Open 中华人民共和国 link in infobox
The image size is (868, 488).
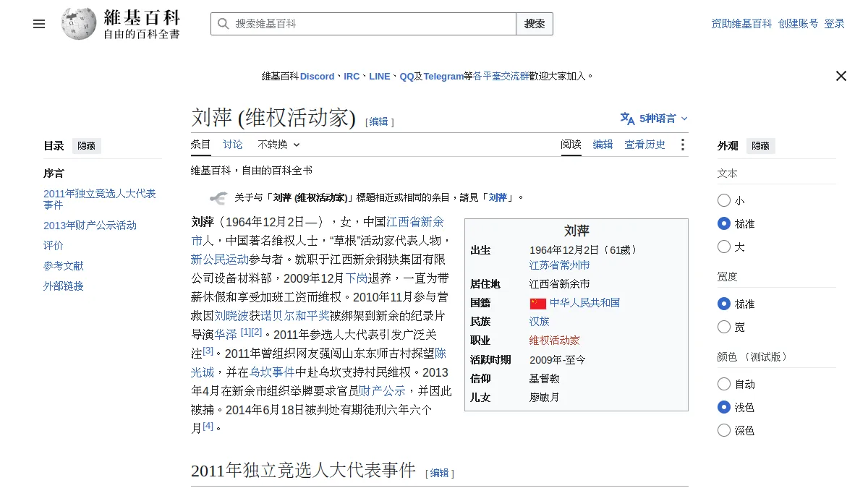pos(584,303)
